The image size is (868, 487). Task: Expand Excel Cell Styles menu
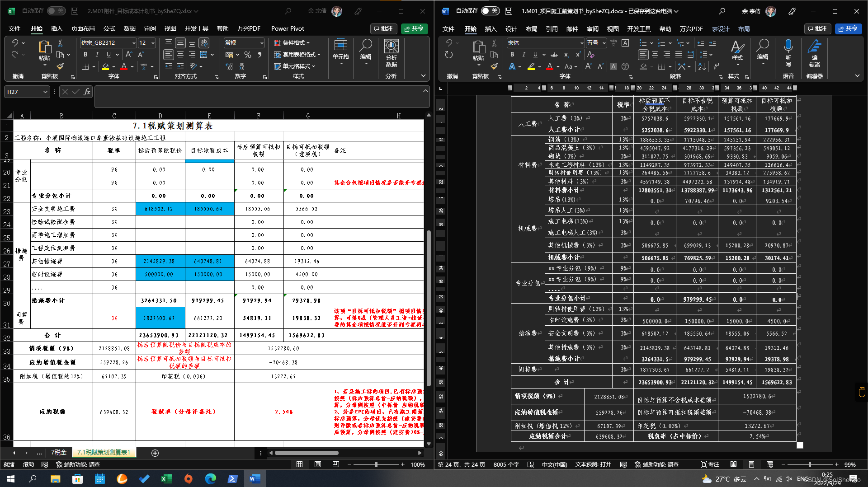click(295, 66)
